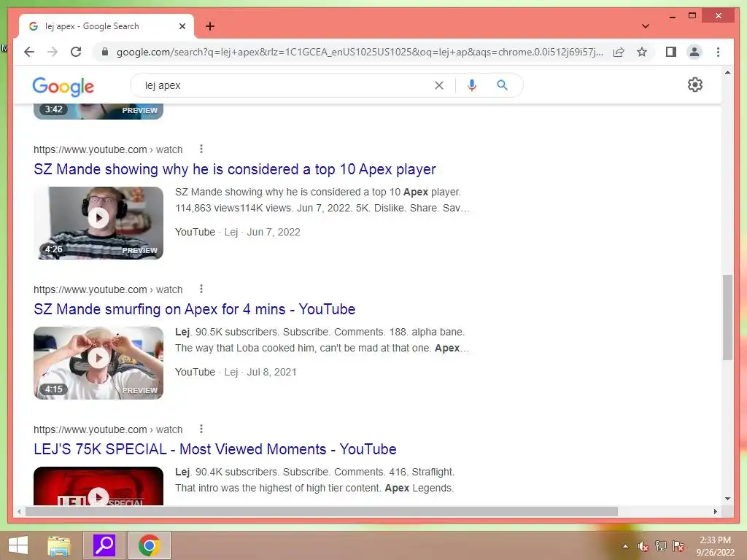Click the address bar URL

pos(360,52)
